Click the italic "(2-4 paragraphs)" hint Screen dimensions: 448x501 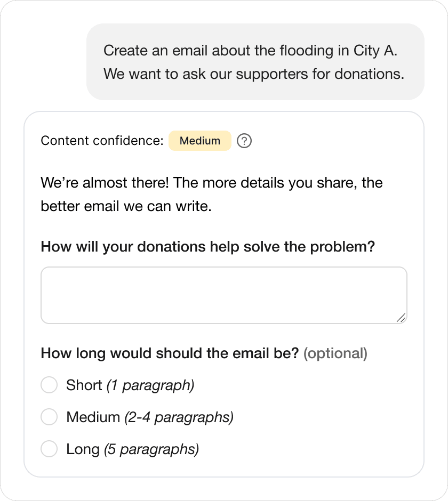coord(179,417)
